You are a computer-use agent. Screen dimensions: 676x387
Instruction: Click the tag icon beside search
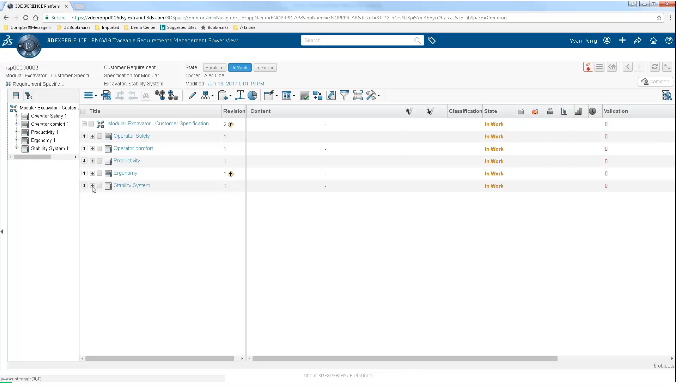[x=432, y=41]
